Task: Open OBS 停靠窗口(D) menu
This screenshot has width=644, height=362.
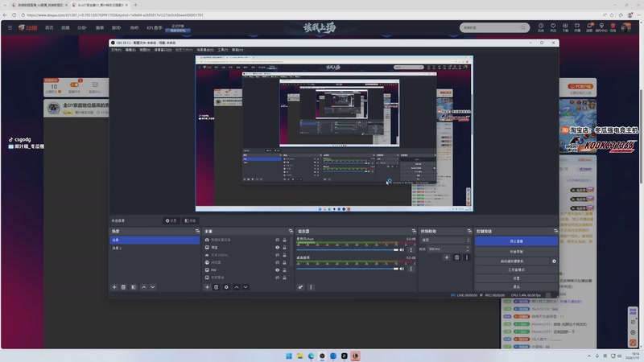Action: click(x=163, y=50)
